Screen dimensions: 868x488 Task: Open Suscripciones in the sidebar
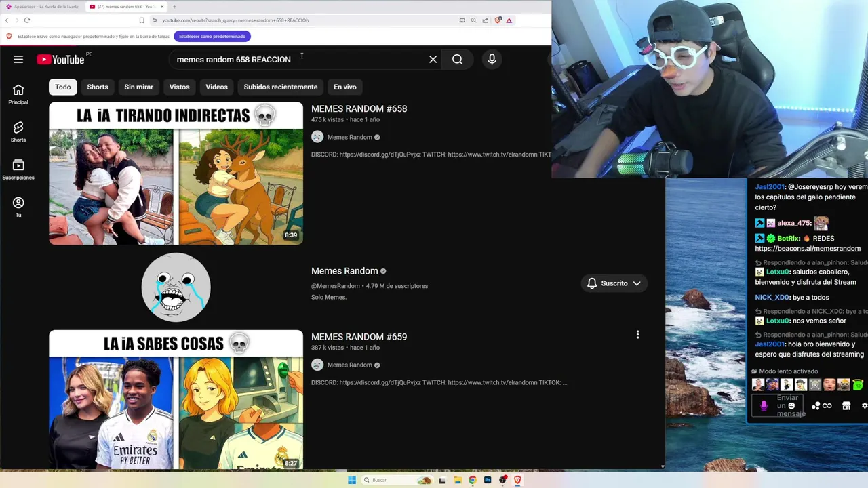pos(18,169)
